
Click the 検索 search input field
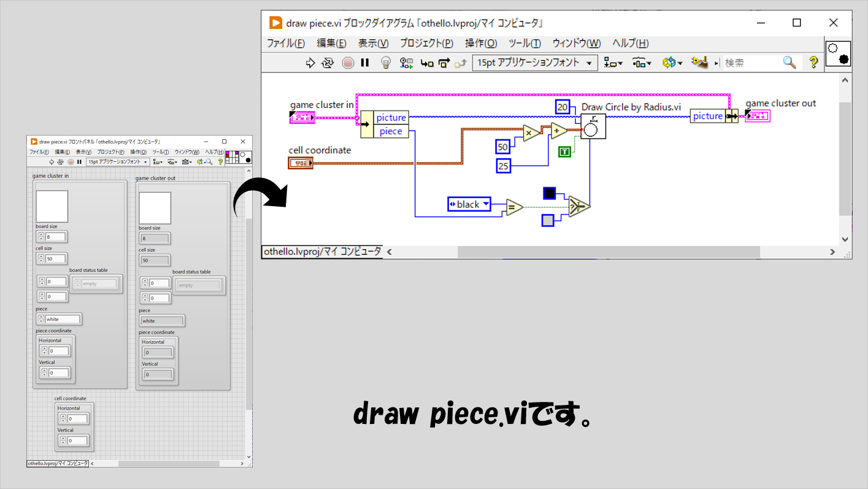[x=751, y=63]
